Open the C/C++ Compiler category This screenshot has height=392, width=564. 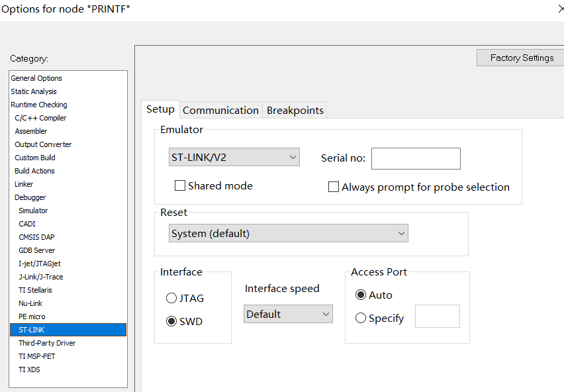(x=40, y=118)
